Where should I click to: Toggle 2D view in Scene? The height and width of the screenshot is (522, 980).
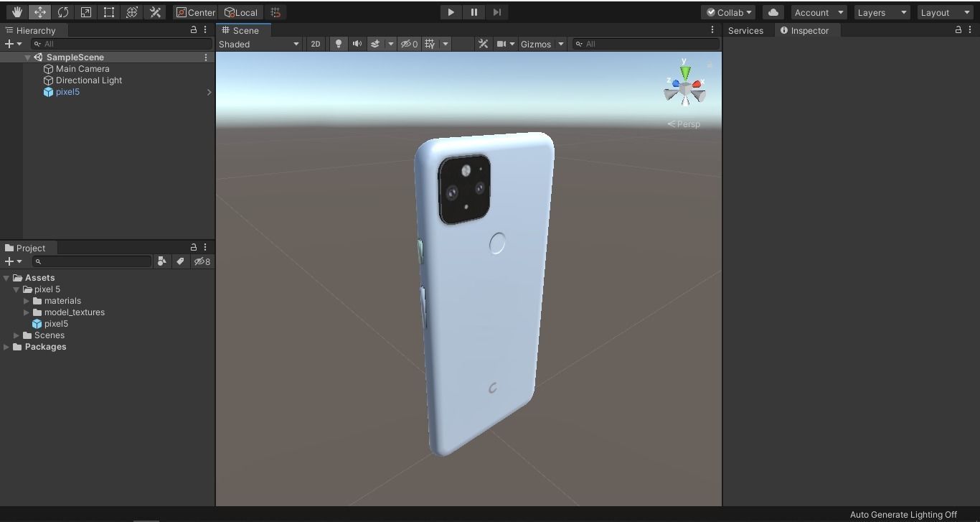[315, 44]
